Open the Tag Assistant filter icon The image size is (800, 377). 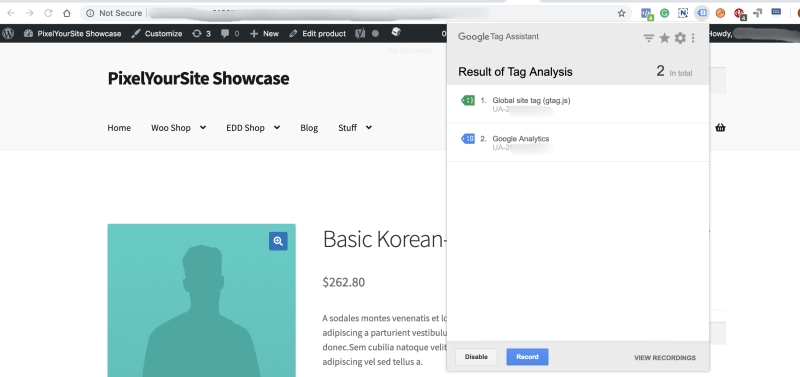pyautogui.click(x=648, y=38)
